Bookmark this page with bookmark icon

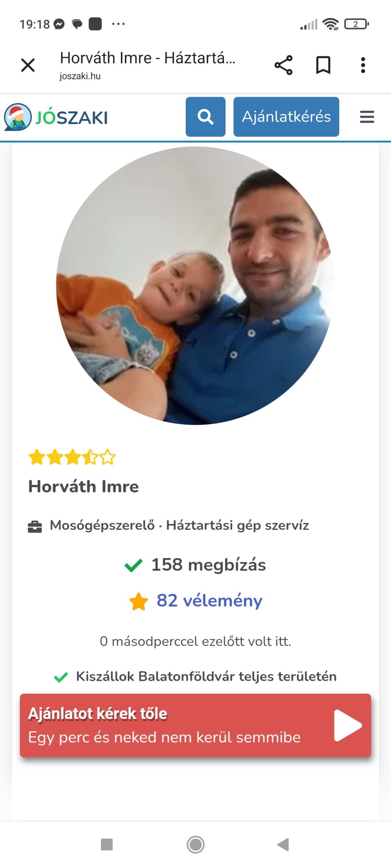[323, 65]
